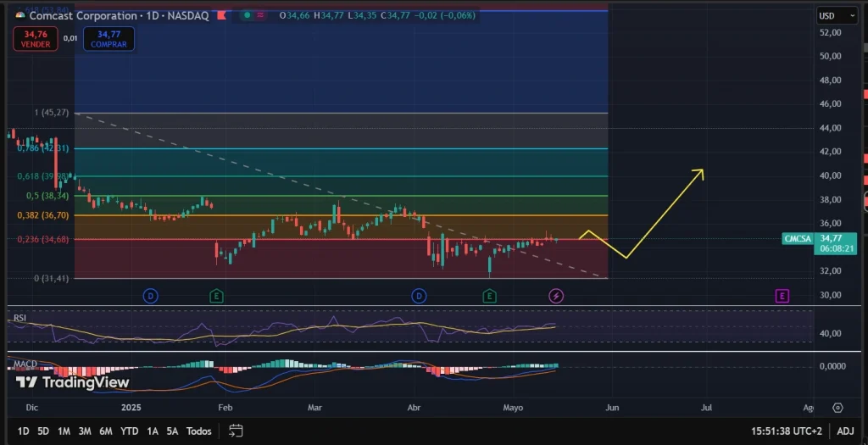Select the 1A time range

pos(153,431)
